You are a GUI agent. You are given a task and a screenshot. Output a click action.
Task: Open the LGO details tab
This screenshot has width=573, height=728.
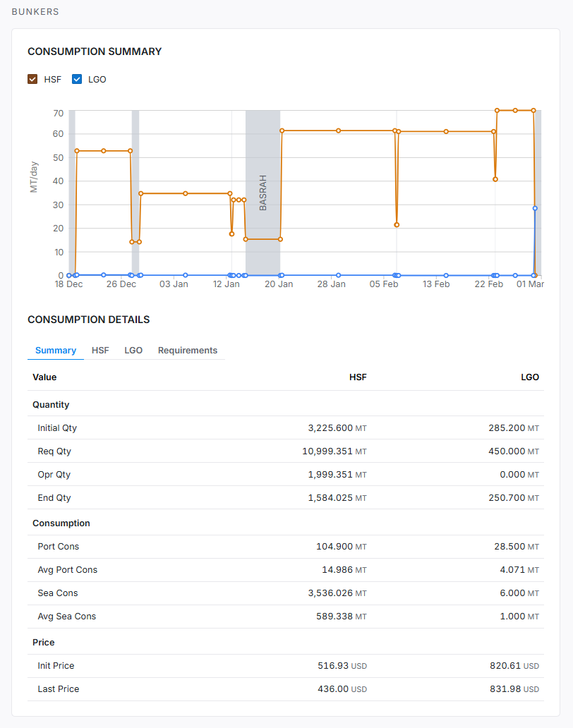(133, 351)
